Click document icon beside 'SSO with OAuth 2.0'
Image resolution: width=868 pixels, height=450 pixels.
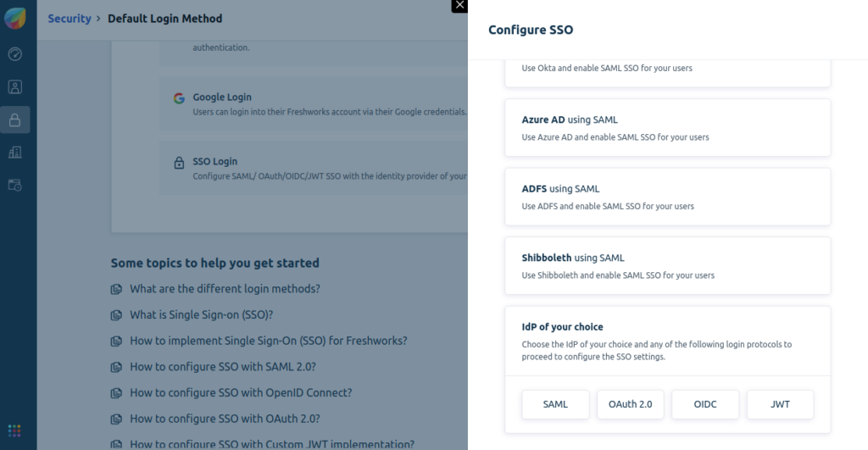pos(116,419)
